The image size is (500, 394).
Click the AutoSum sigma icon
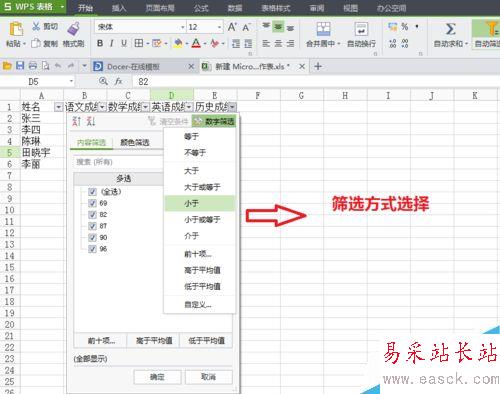point(450,29)
